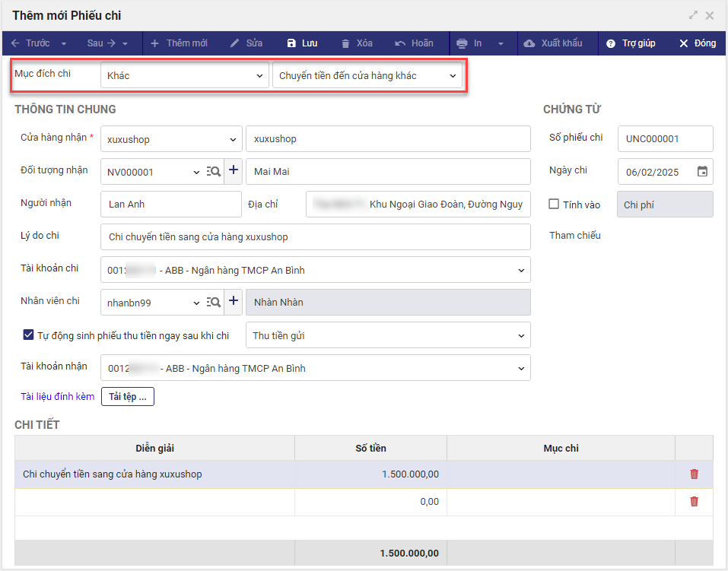This screenshot has width=728, height=571.
Task: Open calendar picker for Ngày chi
Action: click(702, 172)
